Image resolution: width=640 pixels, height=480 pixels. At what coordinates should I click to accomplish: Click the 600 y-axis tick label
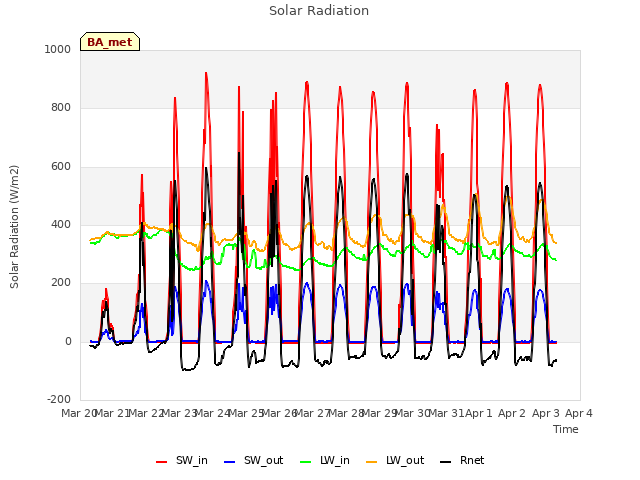61,167
